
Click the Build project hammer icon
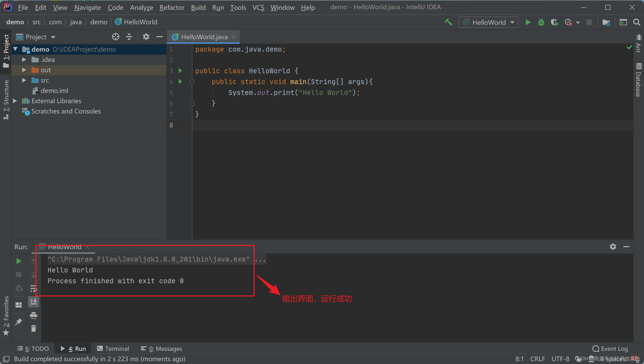click(x=449, y=22)
